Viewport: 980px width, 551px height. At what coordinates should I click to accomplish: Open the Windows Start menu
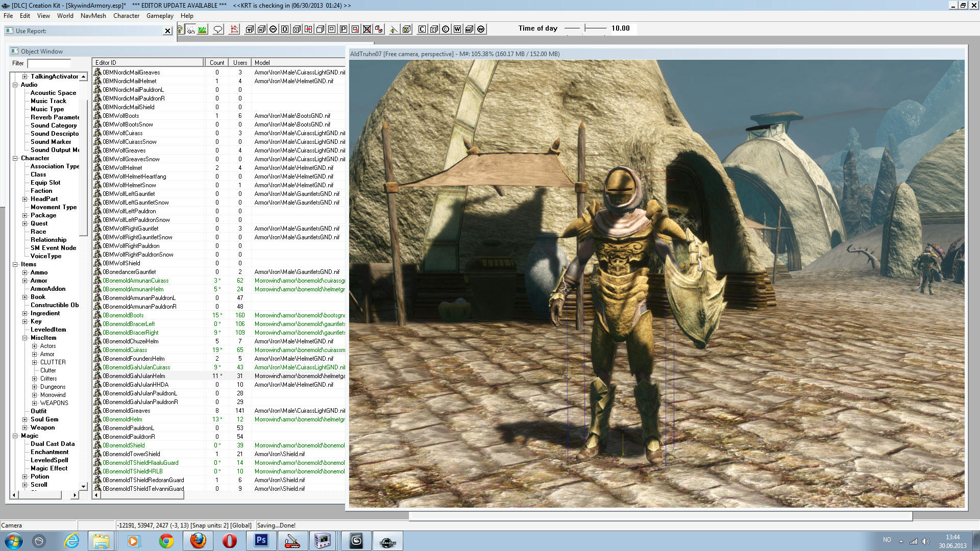[x=13, y=541]
